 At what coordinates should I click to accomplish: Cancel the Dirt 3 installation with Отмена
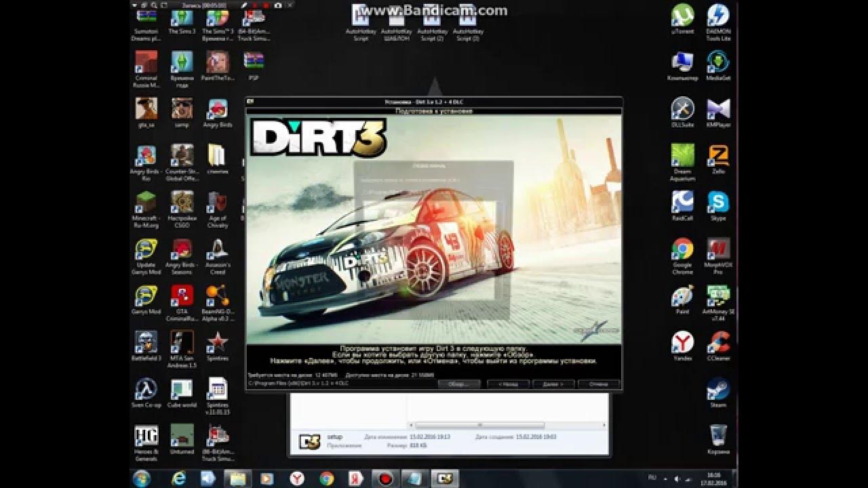[x=598, y=384]
